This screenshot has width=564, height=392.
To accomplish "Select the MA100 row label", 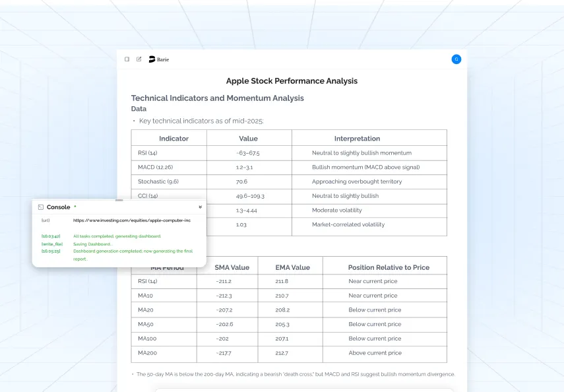I will (147, 339).
